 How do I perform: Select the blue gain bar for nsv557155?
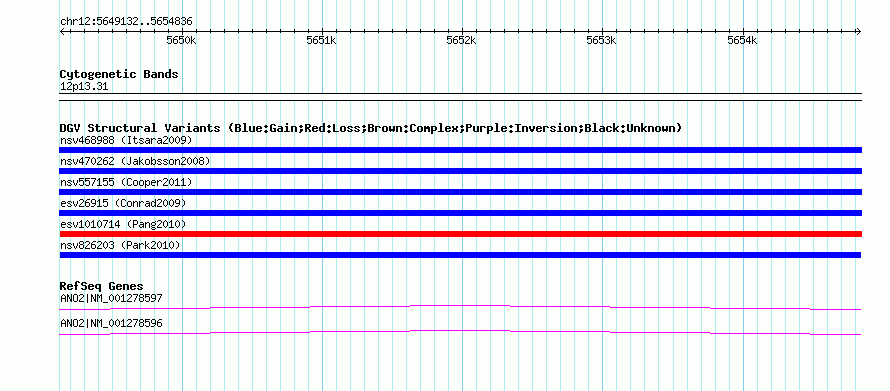point(460,192)
